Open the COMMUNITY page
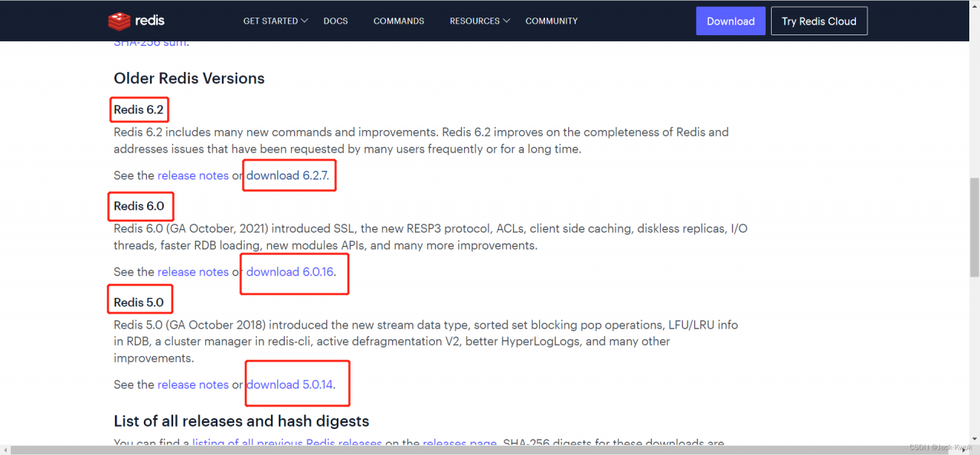980x455 pixels. click(x=551, y=21)
